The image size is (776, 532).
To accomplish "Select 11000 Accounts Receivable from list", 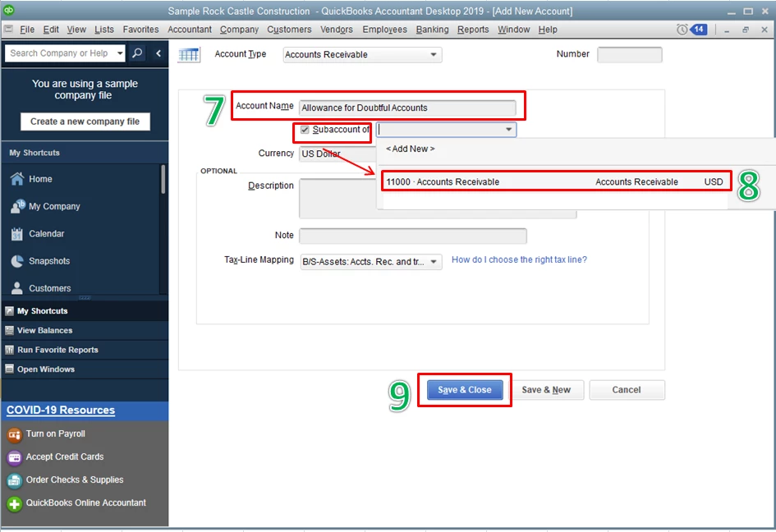I will coord(556,182).
